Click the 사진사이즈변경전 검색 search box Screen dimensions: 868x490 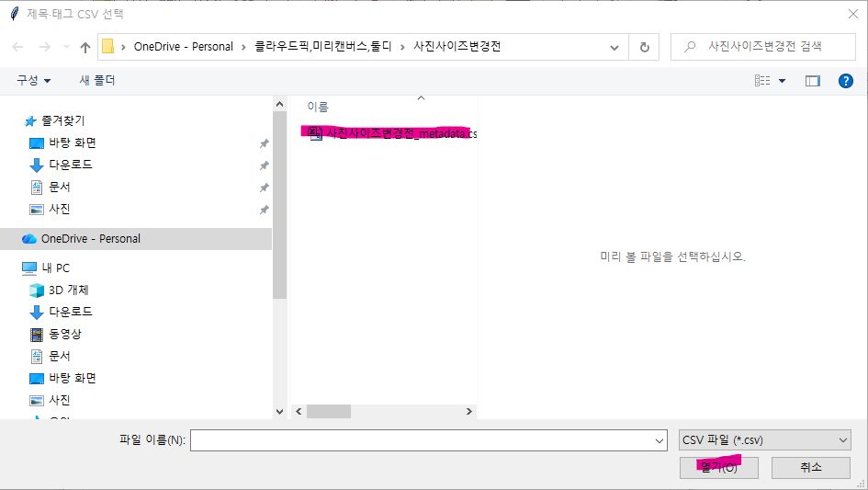[764, 47]
